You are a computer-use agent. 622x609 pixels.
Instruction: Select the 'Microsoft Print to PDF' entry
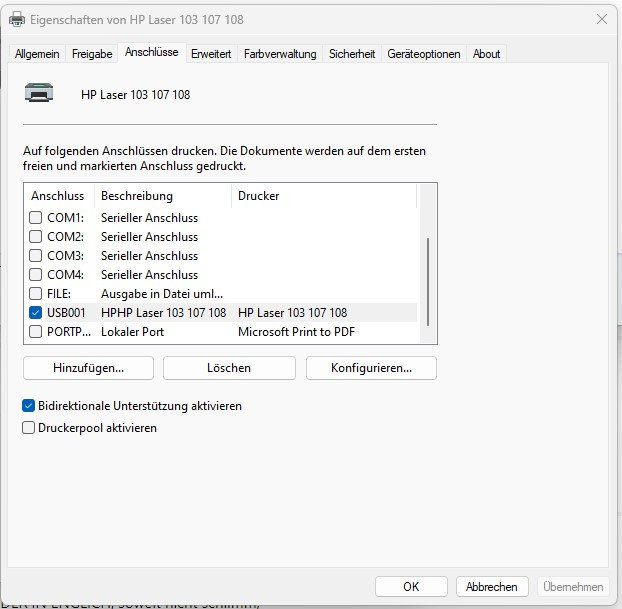coord(296,332)
